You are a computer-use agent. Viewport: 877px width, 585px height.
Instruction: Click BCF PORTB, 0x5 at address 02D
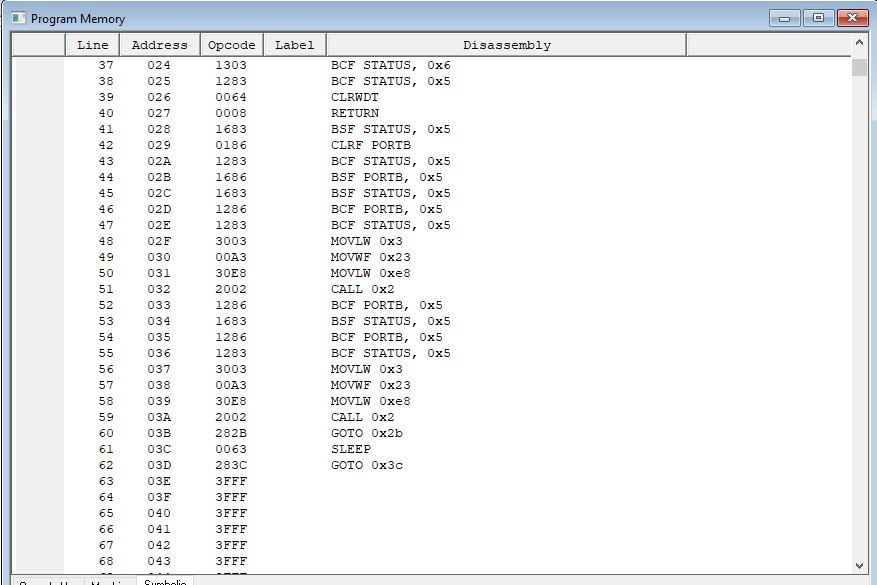point(386,209)
